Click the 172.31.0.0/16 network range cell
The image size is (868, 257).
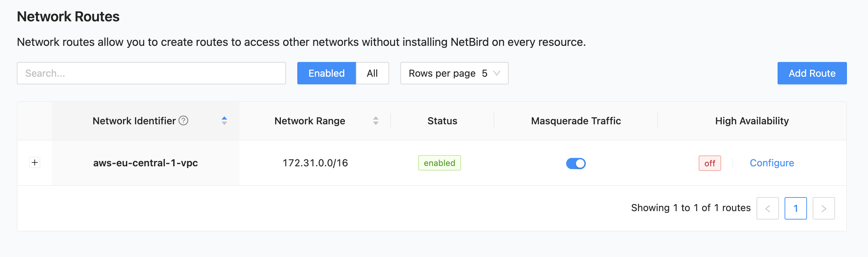(x=315, y=163)
